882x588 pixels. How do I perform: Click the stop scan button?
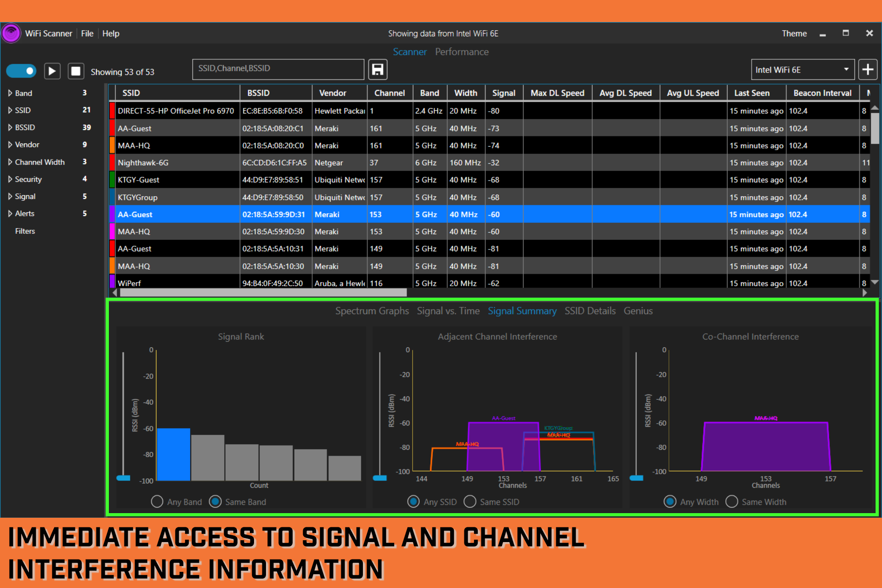(76, 71)
